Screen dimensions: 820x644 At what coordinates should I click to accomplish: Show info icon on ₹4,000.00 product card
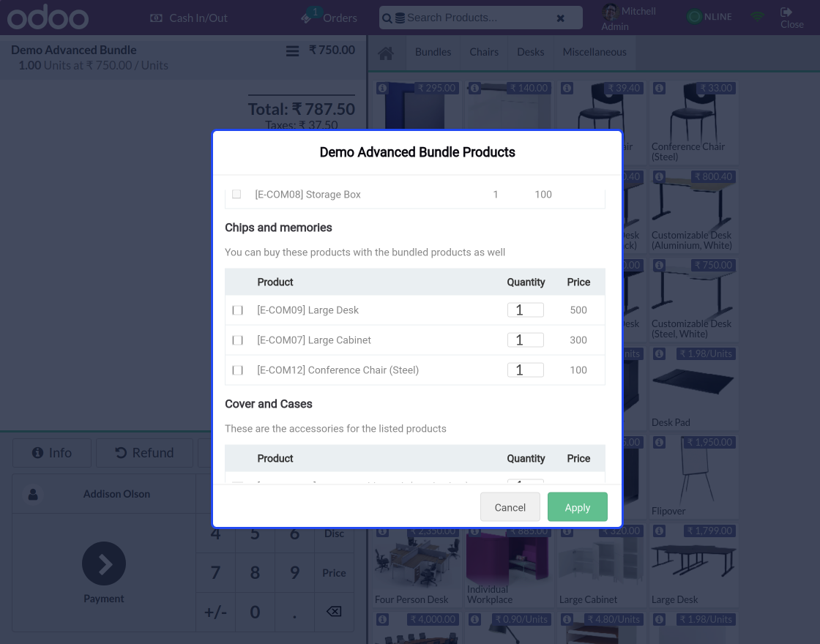point(382,619)
